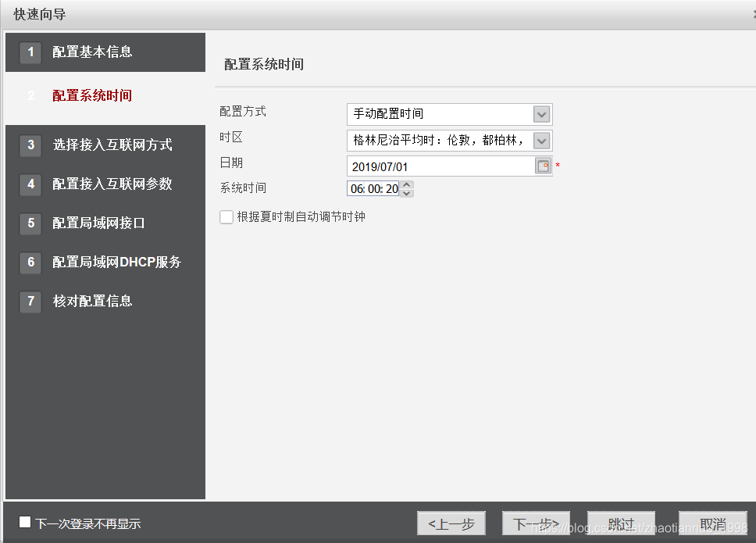Click the step 6 number badge
The image size is (756, 543).
pos(31,262)
